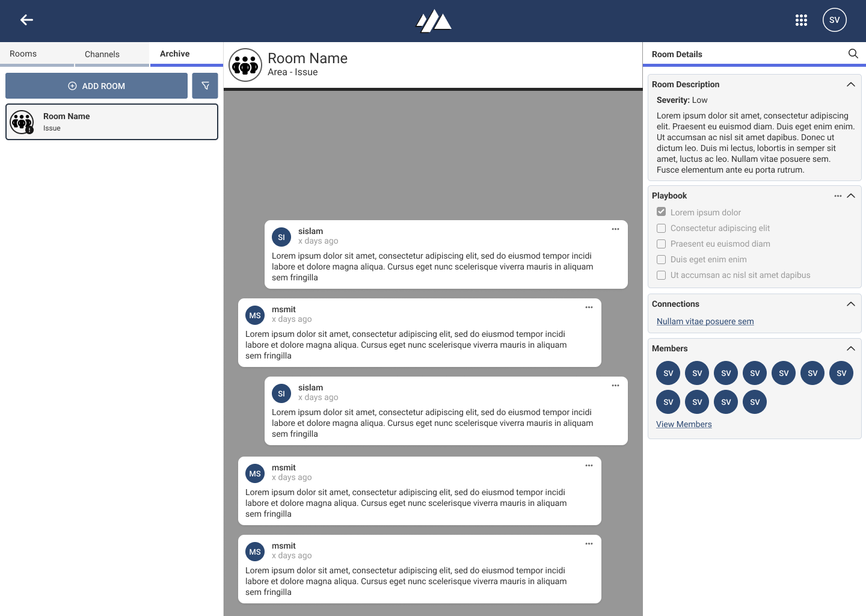
Task: Click the SI avatar on first sislam message
Action: click(281, 237)
